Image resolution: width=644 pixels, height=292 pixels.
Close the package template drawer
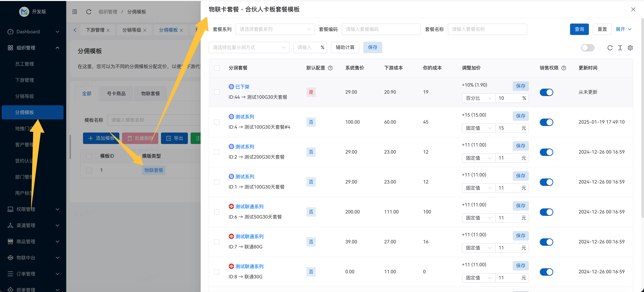pyautogui.click(x=633, y=10)
